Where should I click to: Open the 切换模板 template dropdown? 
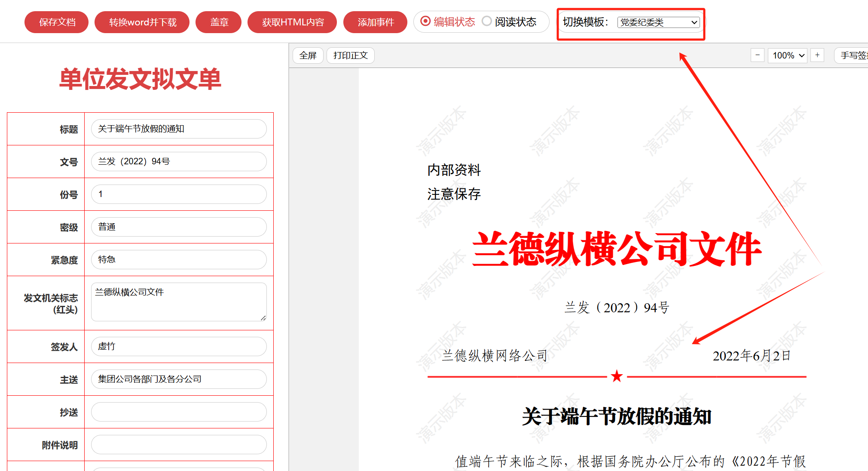[658, 22]
